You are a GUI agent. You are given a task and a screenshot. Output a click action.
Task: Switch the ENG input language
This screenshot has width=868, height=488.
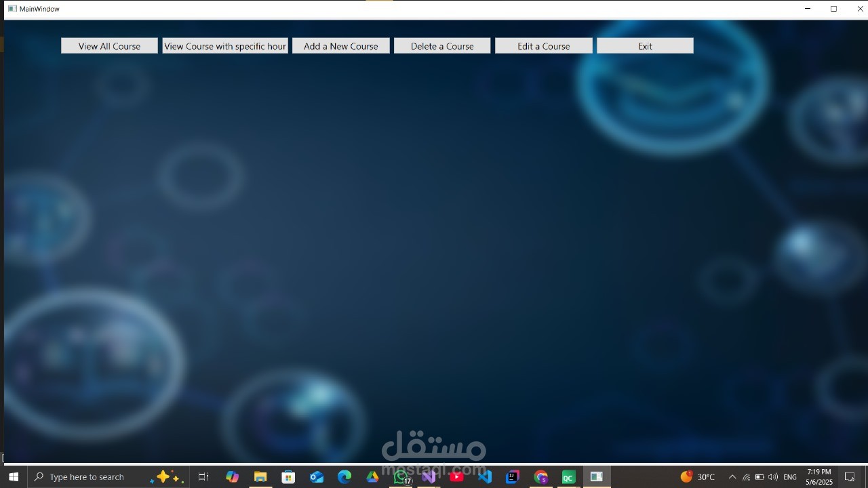point(790,477)
